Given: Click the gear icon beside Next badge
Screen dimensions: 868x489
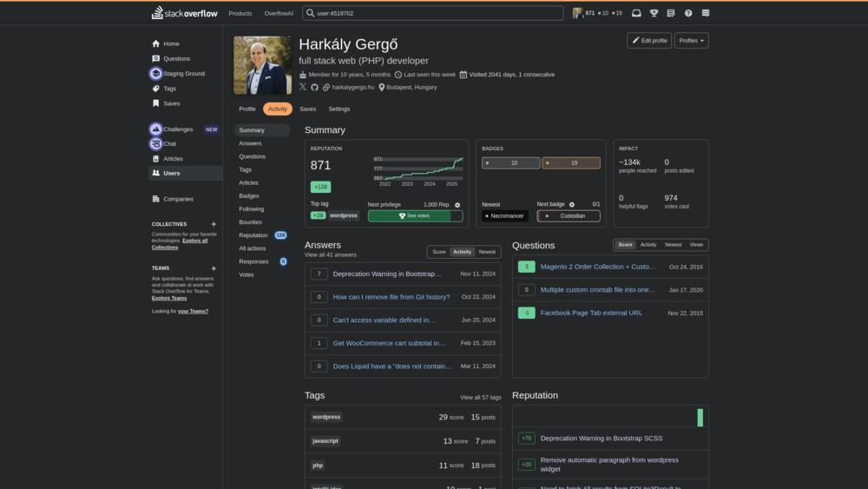Looking at the screenshot, I should (x=572, y=205).
